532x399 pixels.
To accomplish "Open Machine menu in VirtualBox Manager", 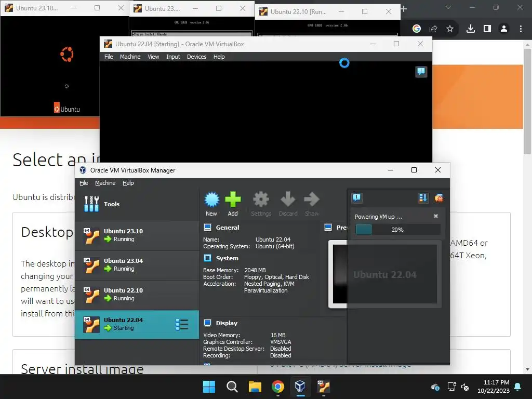I will 105,183.
